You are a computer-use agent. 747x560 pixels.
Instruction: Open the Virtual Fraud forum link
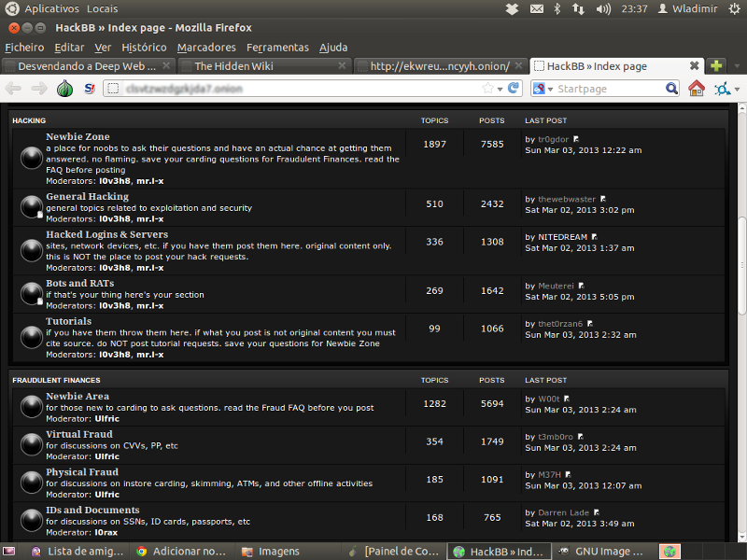point(79,434)
